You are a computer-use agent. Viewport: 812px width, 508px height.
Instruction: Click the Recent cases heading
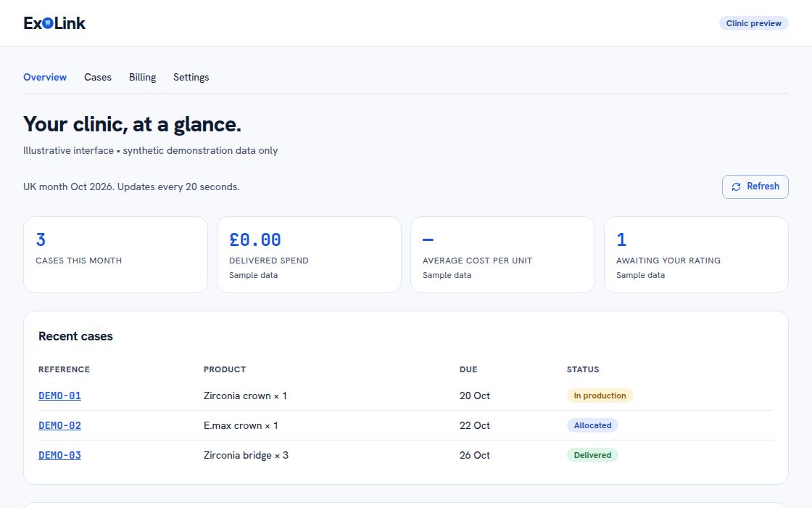pos(75,337)
